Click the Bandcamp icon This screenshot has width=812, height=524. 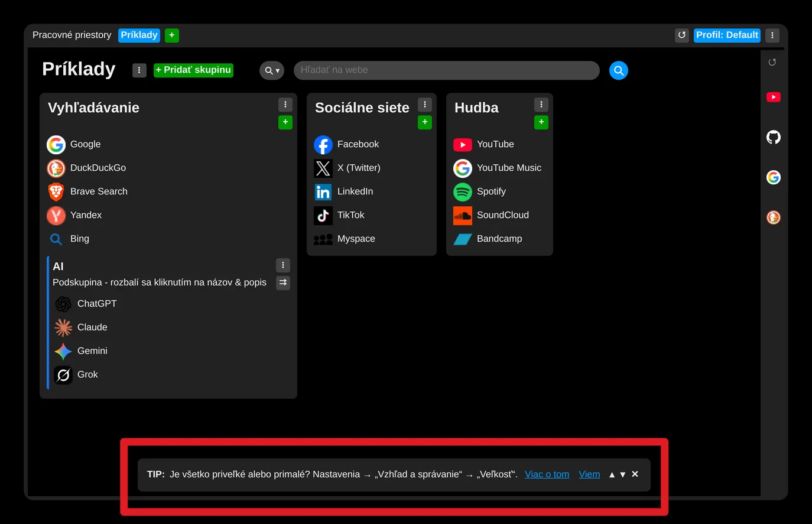[463, 239]
